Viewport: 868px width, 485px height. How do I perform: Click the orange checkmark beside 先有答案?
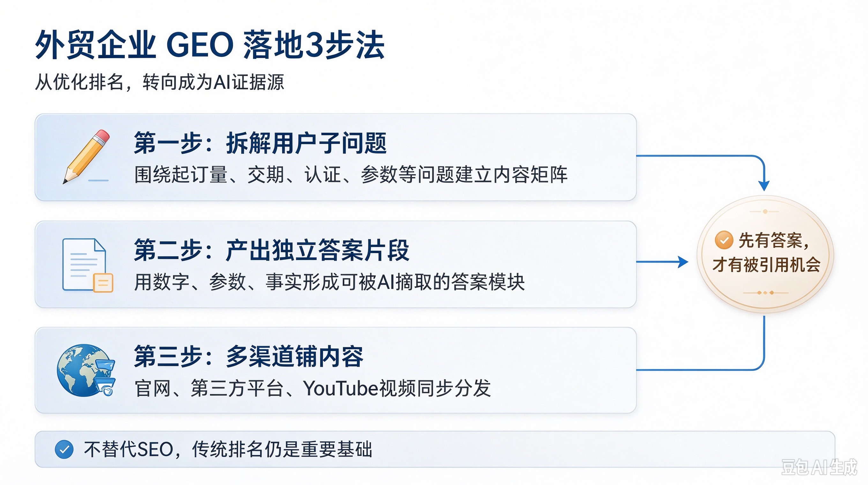[x=724, y=240]
